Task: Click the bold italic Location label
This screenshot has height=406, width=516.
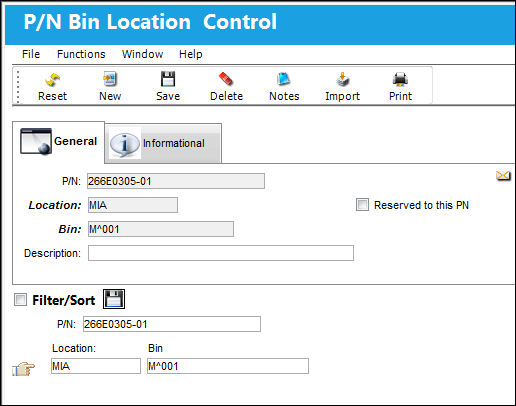Action: (x=55, y=205)
